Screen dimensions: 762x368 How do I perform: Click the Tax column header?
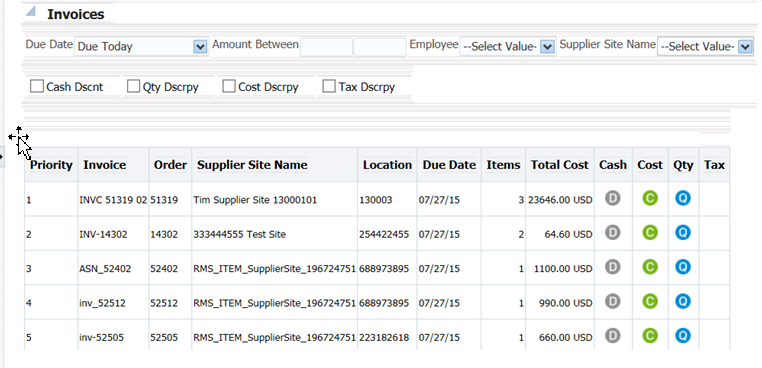714,165
